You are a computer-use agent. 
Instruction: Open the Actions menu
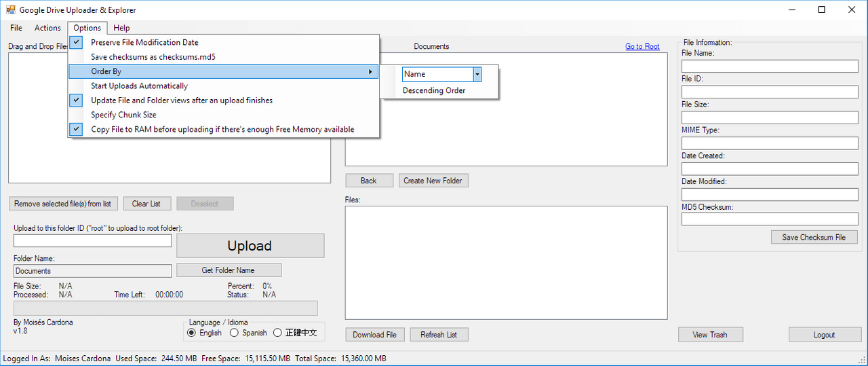click(x=47, y=28)
